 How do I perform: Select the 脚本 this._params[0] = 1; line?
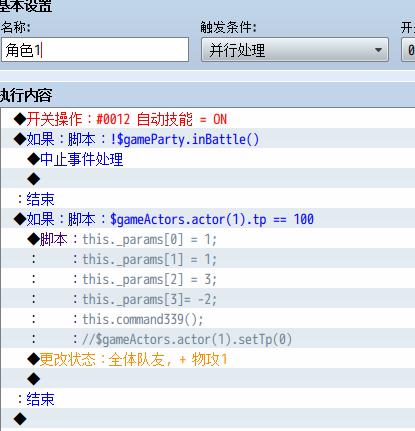pyautogui.click(x=208, y=239)
